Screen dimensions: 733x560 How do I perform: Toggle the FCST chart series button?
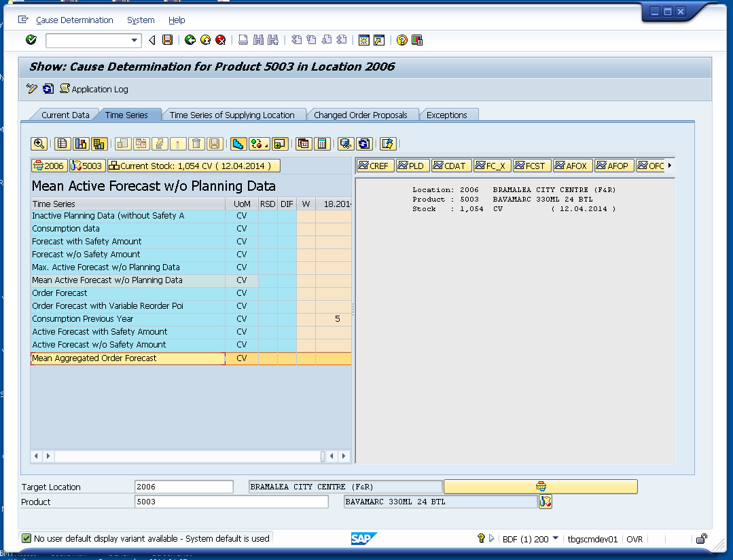click(x=531, y=166)
